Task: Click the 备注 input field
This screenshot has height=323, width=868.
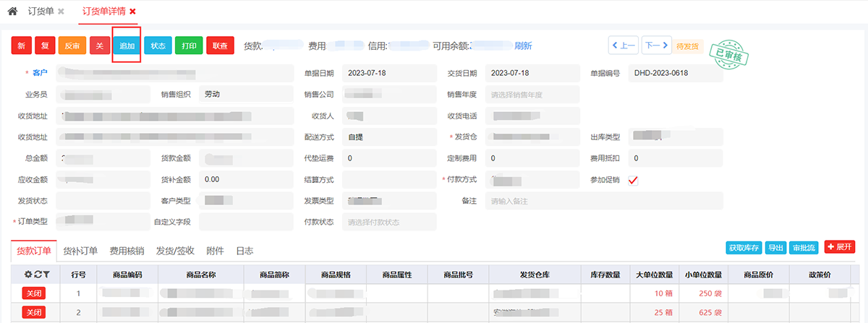Action: pos(604,201)
